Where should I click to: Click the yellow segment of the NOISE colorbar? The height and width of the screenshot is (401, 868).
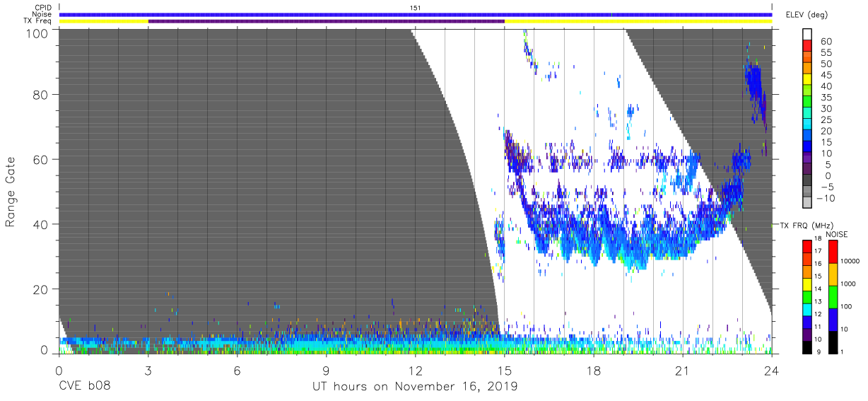pos(832,273)
